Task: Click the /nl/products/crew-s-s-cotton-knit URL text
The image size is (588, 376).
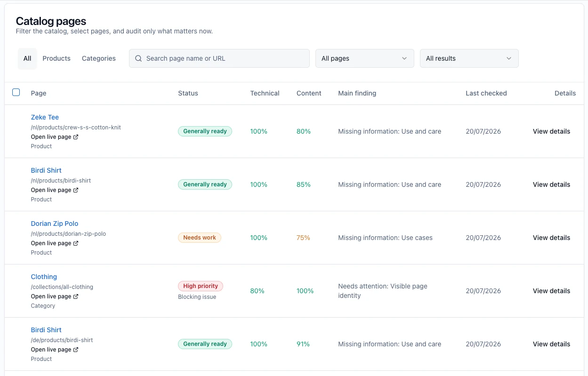Action: [76, 128]
